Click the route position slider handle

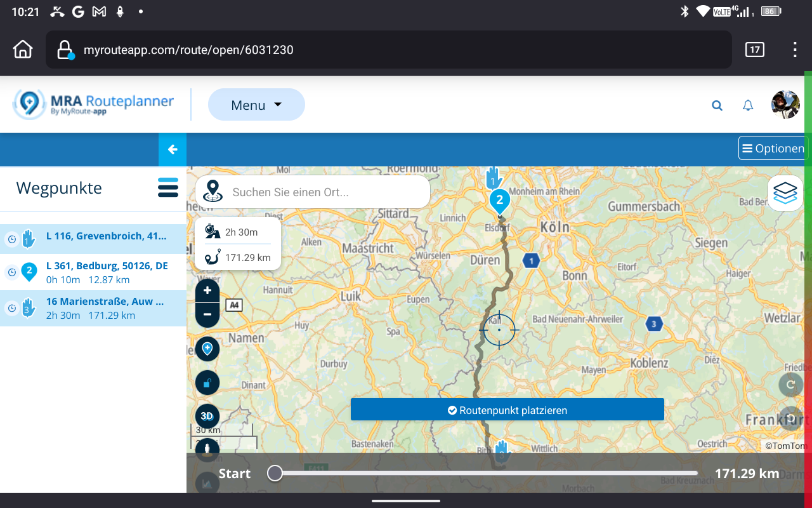[275, 473]
